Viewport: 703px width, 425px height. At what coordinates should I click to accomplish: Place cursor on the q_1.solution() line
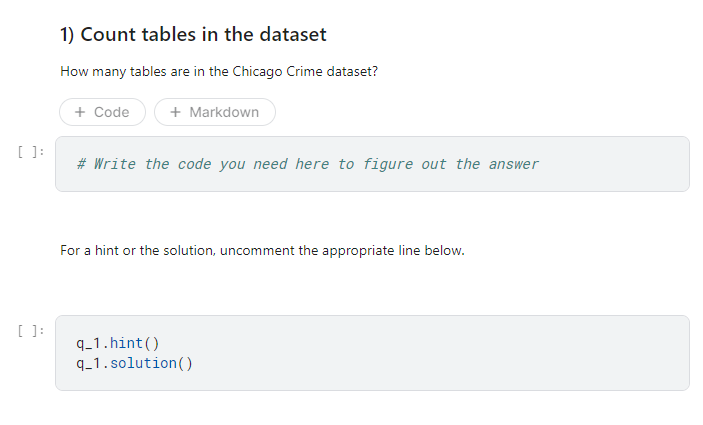click(x=135, y=362)
